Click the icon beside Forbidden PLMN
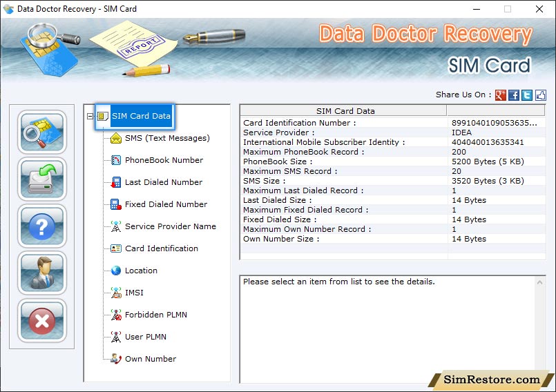 116,315
